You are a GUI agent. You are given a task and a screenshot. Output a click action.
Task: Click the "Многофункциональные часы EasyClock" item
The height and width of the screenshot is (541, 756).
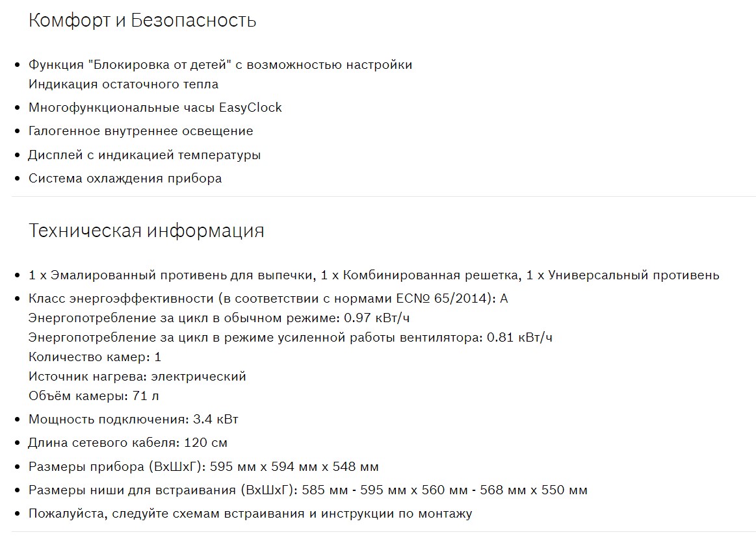point(155,108)
